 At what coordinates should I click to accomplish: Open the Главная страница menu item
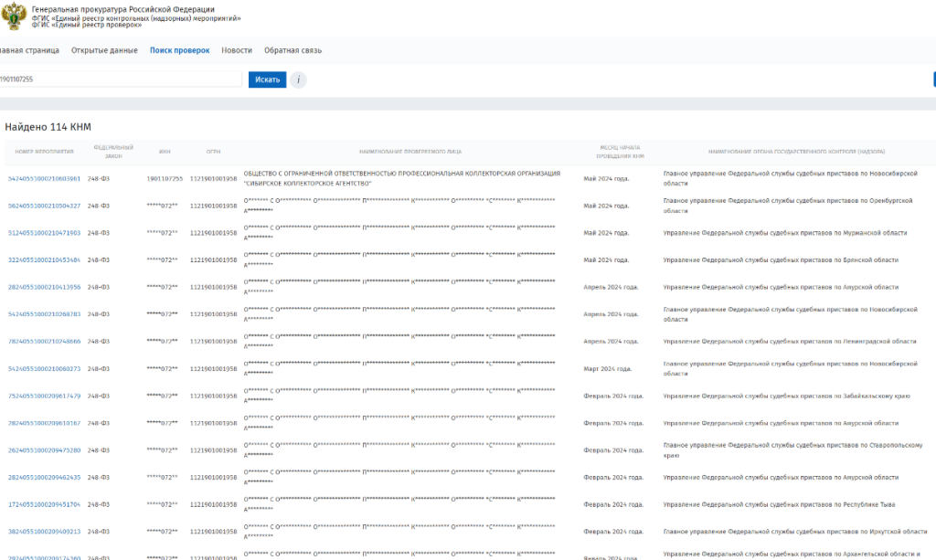click(x=28, y=50)
